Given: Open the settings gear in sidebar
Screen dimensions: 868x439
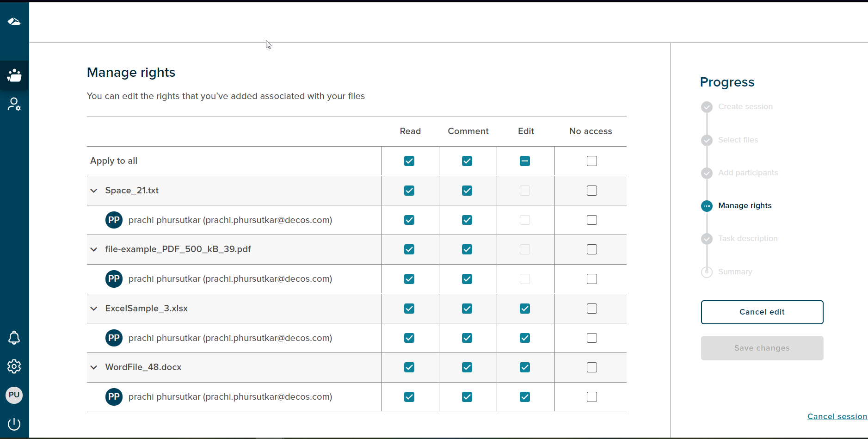Looking at the screenshot, I should (14, 366).
